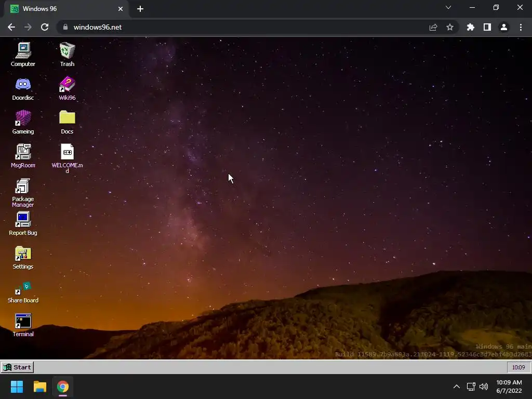Open File Explorer from the taskbar
Image resolution: width=532 pixels, height=399 pixels.
(x=39, y=387)
